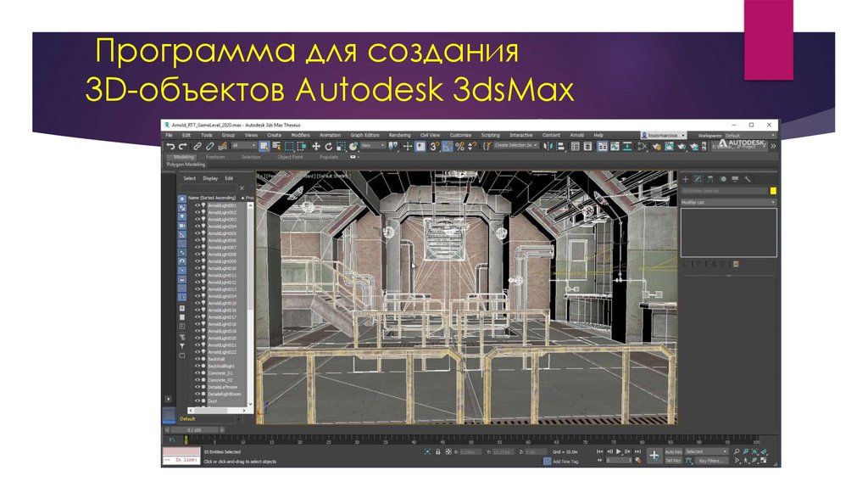
Task: Open the Graph Editors menu
Action: [364, 135]
